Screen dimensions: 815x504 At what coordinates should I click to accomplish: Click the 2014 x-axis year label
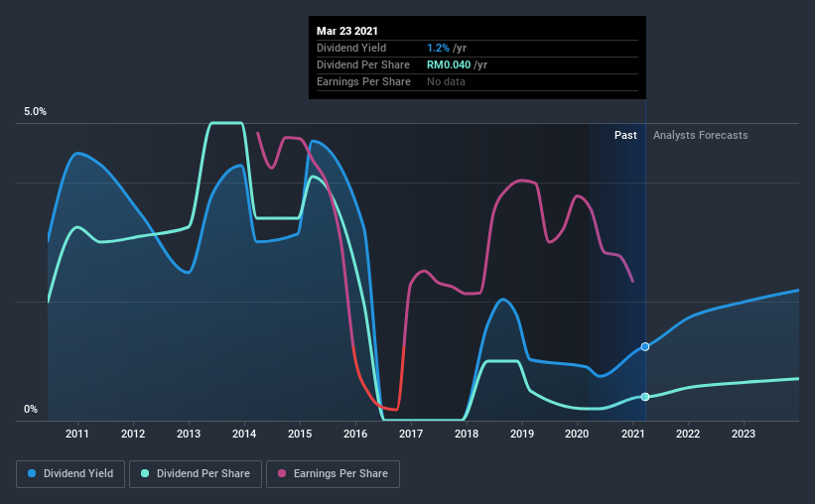point(244,434)
